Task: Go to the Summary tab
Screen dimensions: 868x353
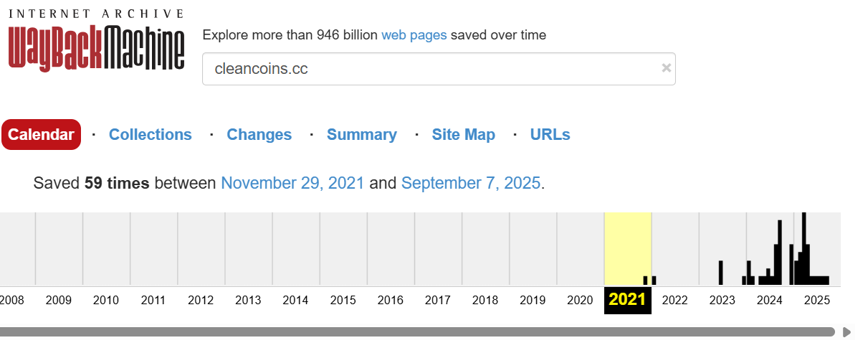Action: (x=362, y=135)
